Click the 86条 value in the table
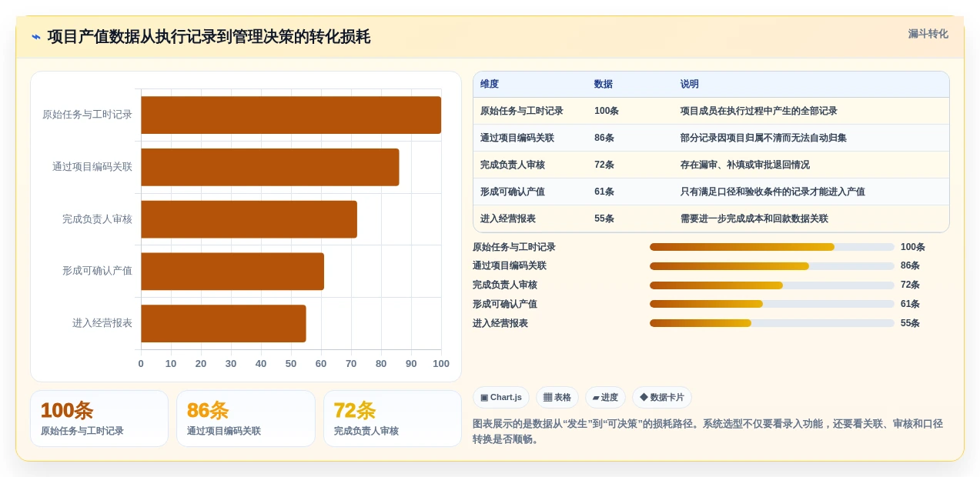Screen dimensions: 980x477 tap(604, 138)
